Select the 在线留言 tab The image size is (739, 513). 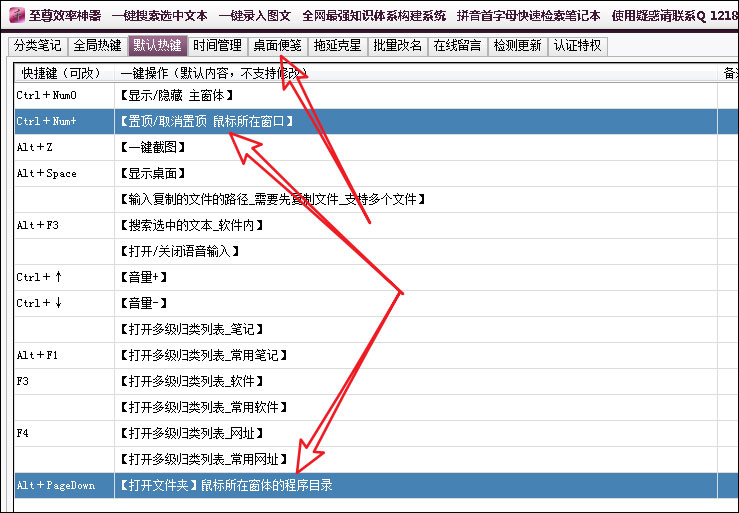457,45
